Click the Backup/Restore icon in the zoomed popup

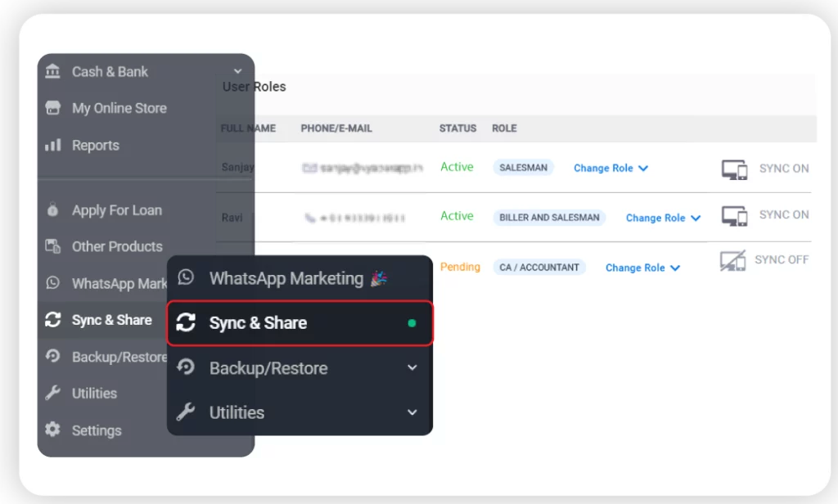pyautogui.click(x=187, y=368)
